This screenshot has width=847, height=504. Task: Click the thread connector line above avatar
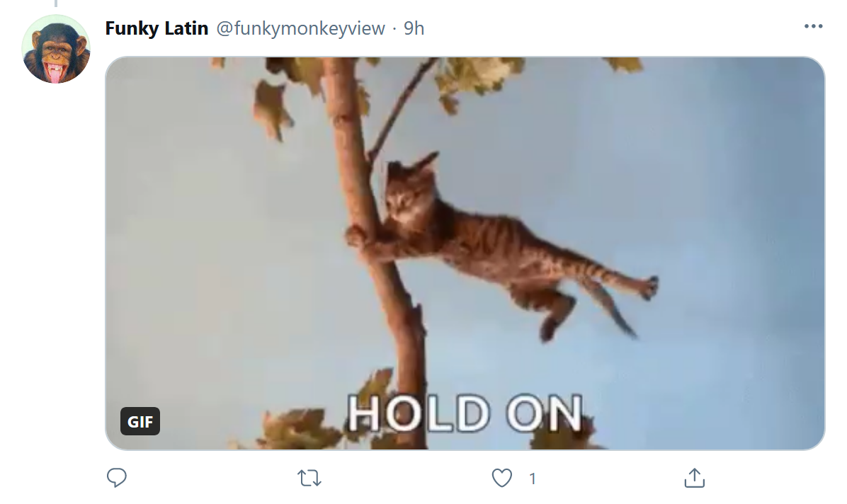[56, 4]
